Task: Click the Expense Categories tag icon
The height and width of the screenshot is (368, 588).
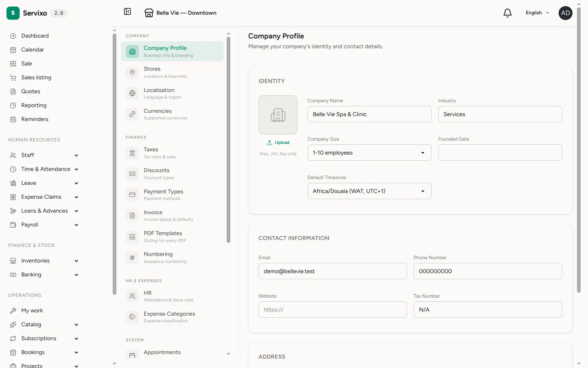Action: 132,317
